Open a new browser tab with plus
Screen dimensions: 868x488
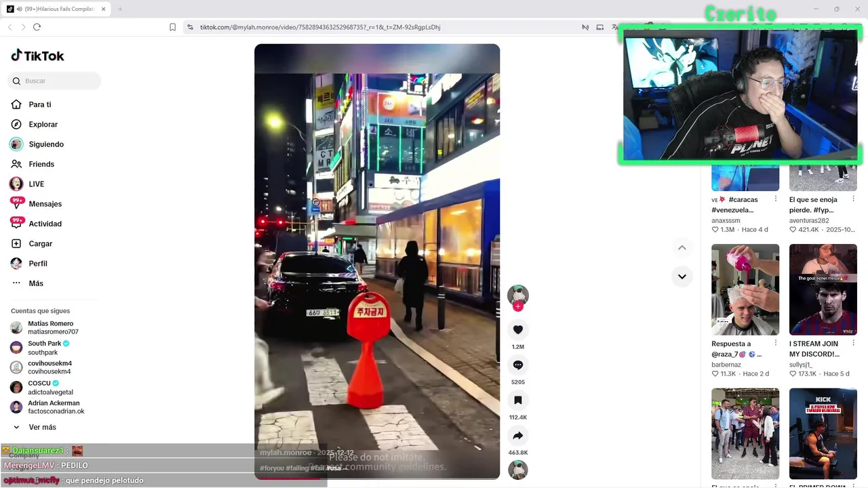click(x=120, y=9)
